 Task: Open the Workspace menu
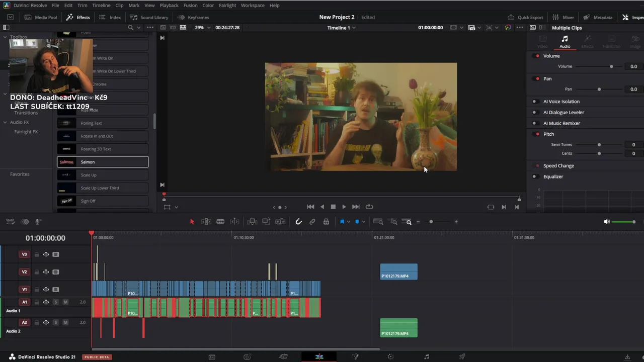click(253, 6)
